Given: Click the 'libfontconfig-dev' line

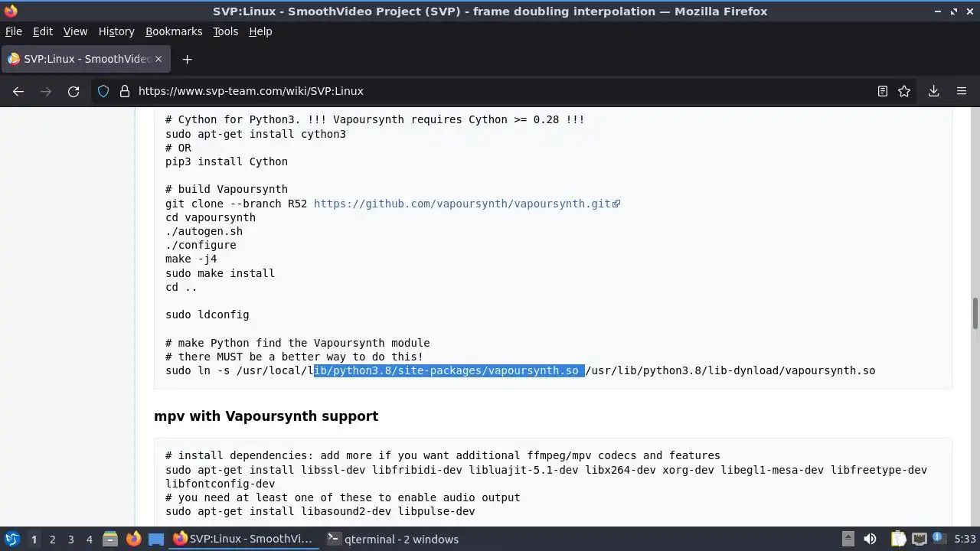Looking at the screenshot, I should click(x=220, y=484).
